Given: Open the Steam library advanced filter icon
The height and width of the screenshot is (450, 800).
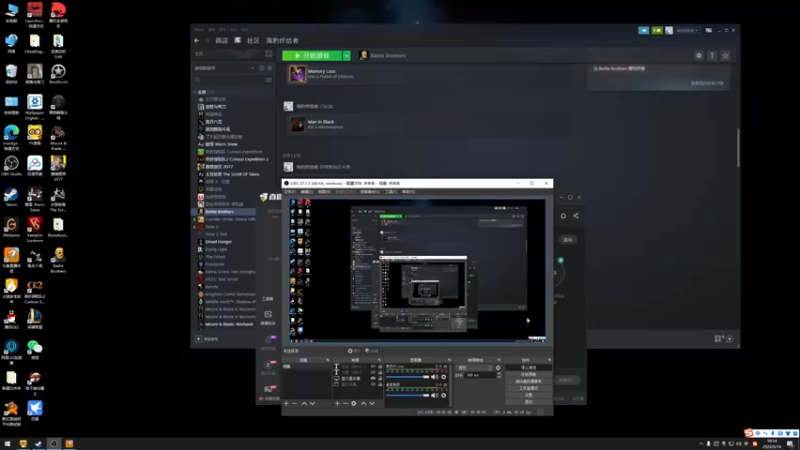Looking at the screenshot, I should pos(269,80).
